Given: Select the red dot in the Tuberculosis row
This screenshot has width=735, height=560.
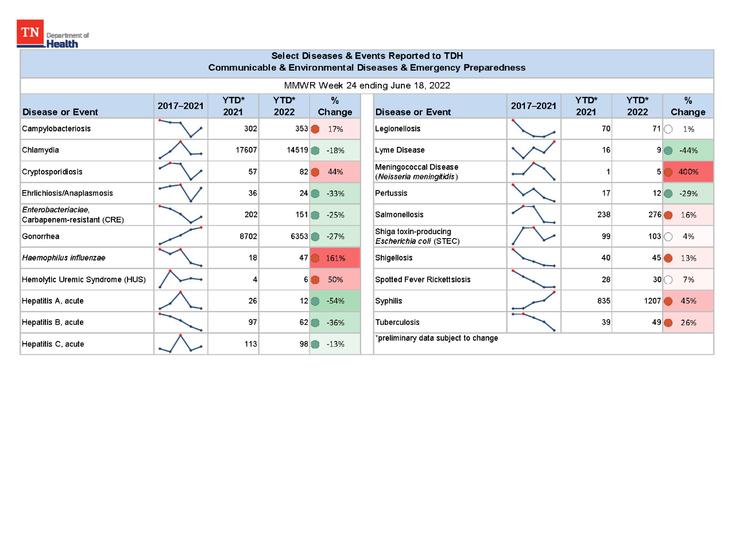Looking at the screenshot, I should coord(668,322).
